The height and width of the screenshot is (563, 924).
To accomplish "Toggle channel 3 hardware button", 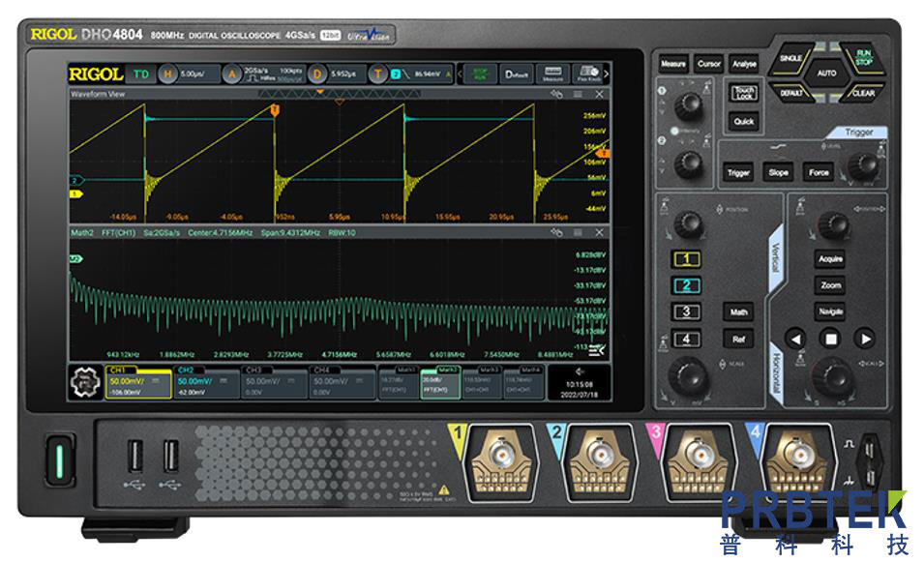I will [687, 312].
